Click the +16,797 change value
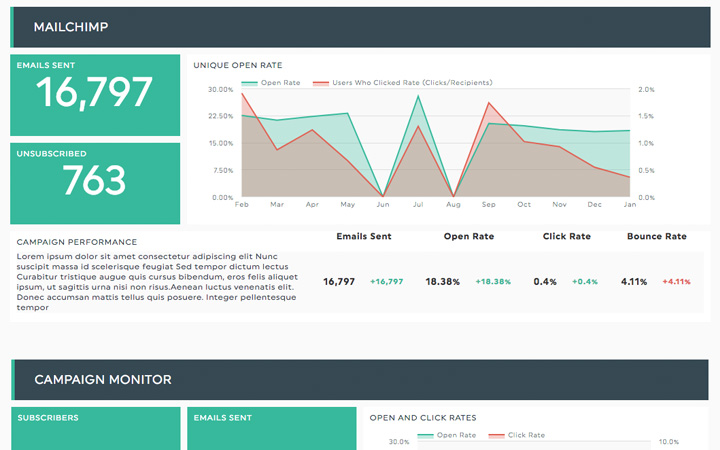Viewport: 720px width, 450px height. pyautogui.click(x=387, y=282)
